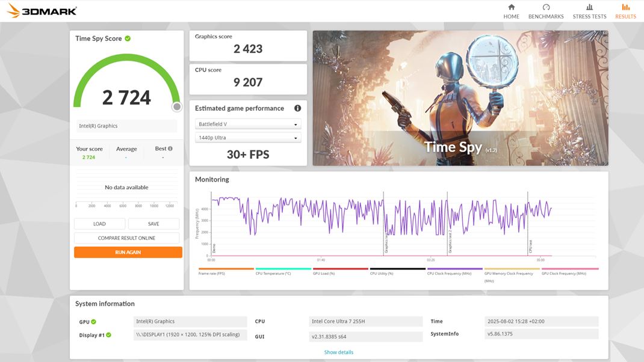644x362 pixels.
Task: Toggle the GPU Memory Clock Frequency legend
Action: 512,275
